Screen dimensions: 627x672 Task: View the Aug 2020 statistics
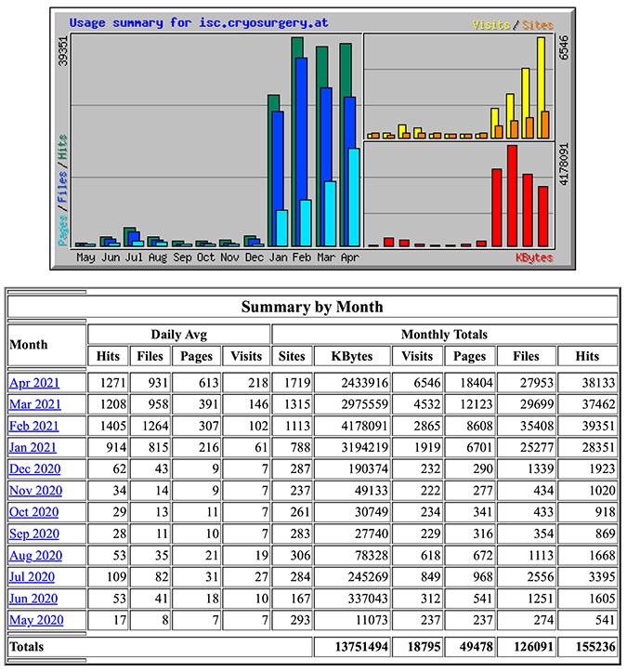tap(35, 555)
